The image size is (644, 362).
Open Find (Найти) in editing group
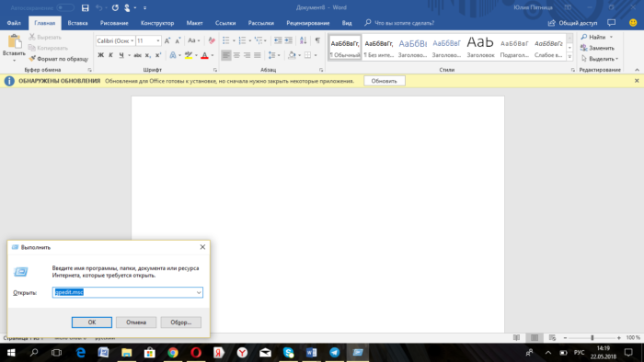(593, 37)
